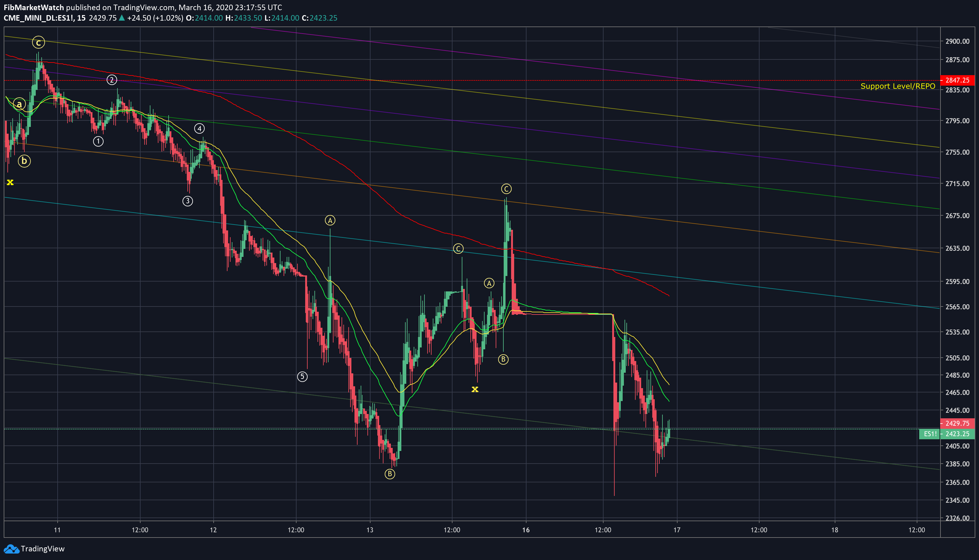Click the 2326.00 price axis label
The width and height of the screenshot is (979, 560).
pyautogui.click(x=957, y=518)
